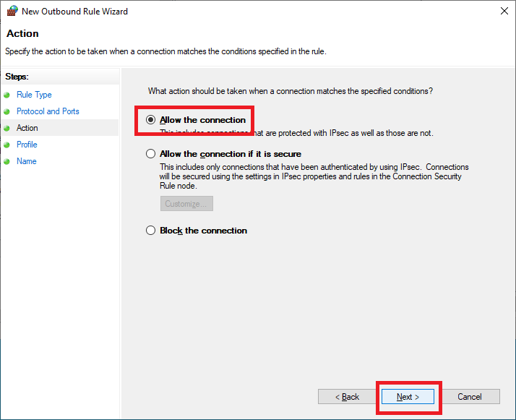Go to the Rule Type step label
The height and width of the screenshot is (420, 516).
[x=34, y=95]
